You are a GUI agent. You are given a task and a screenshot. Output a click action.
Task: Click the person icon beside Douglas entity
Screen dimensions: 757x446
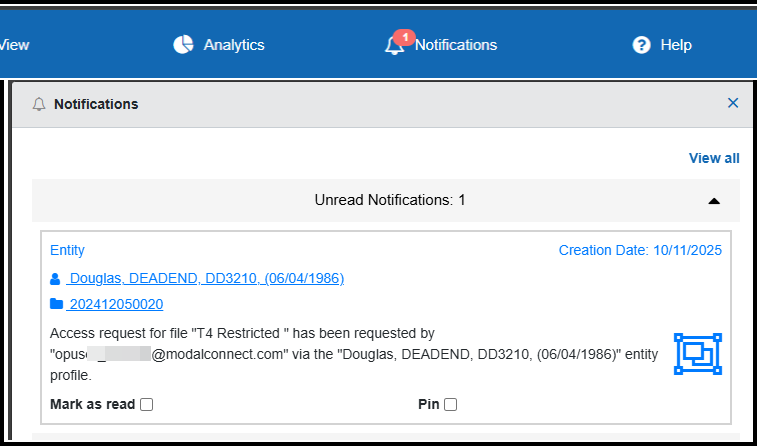tap(56, 278)
